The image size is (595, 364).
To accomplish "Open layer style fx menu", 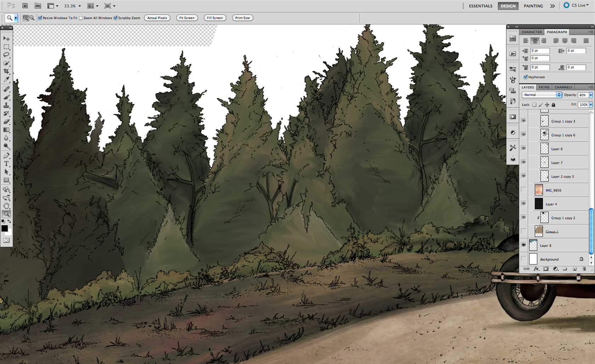I will click(x=536, y=269).
